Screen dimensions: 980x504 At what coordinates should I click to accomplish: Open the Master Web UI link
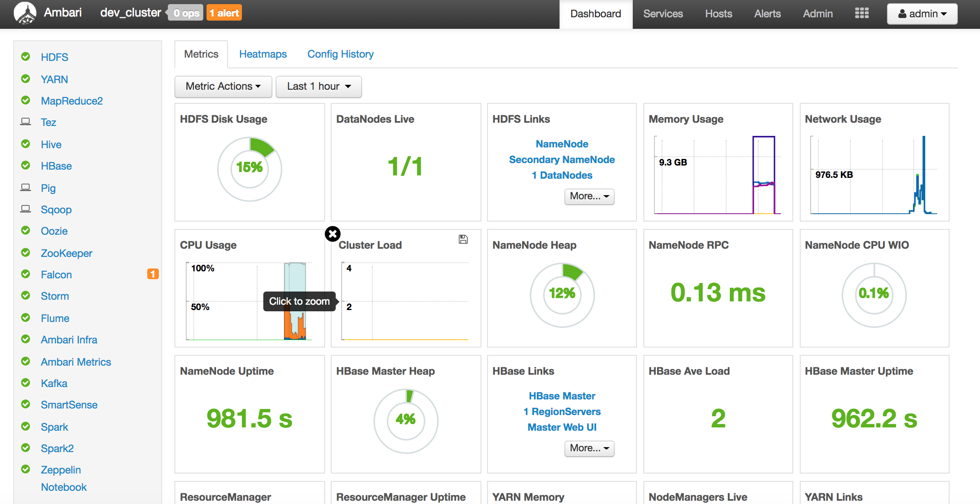pyautogui.click(x=562, y=427)
